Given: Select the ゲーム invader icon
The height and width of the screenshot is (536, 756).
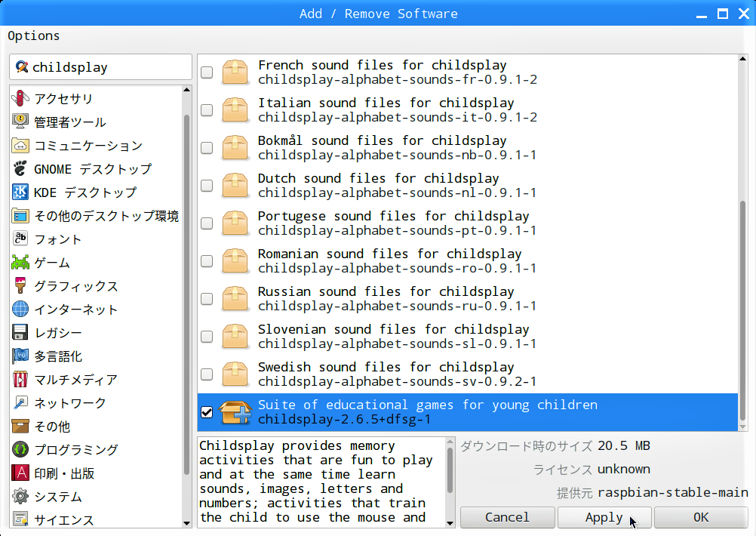Looking at the screenshot, I should point(20,263).
